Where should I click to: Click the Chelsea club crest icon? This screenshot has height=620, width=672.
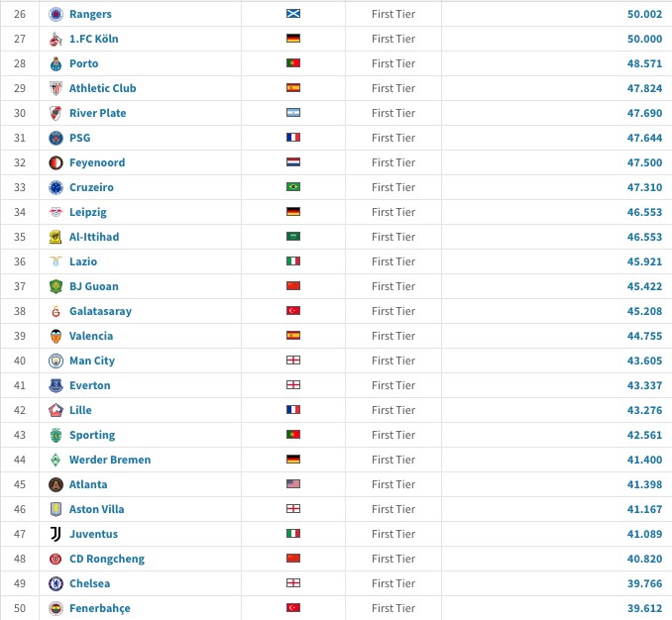point(56,583)
